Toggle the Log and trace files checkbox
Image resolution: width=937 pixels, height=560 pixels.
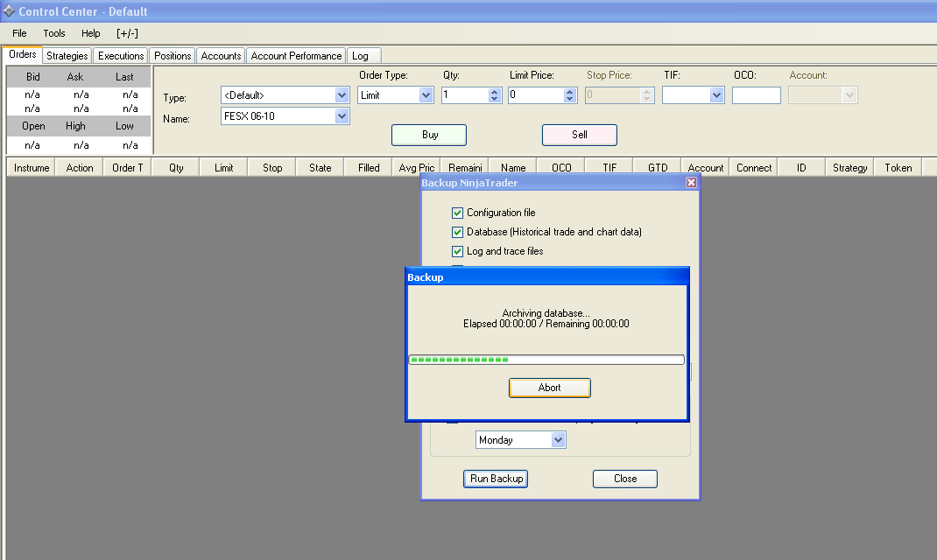457,251
